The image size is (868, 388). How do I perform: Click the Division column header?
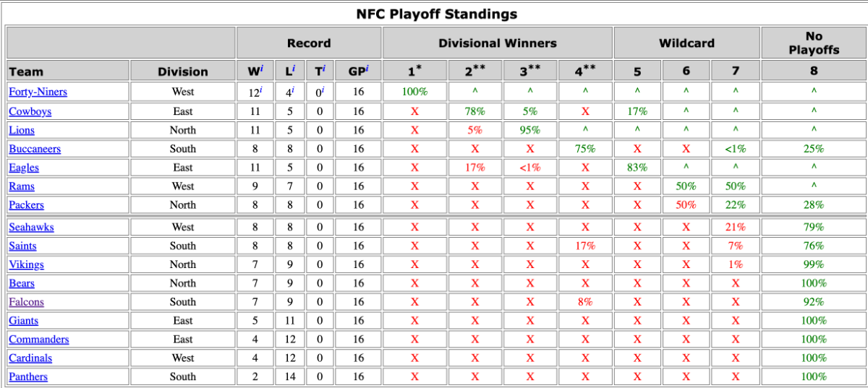(x=183, y=71)
